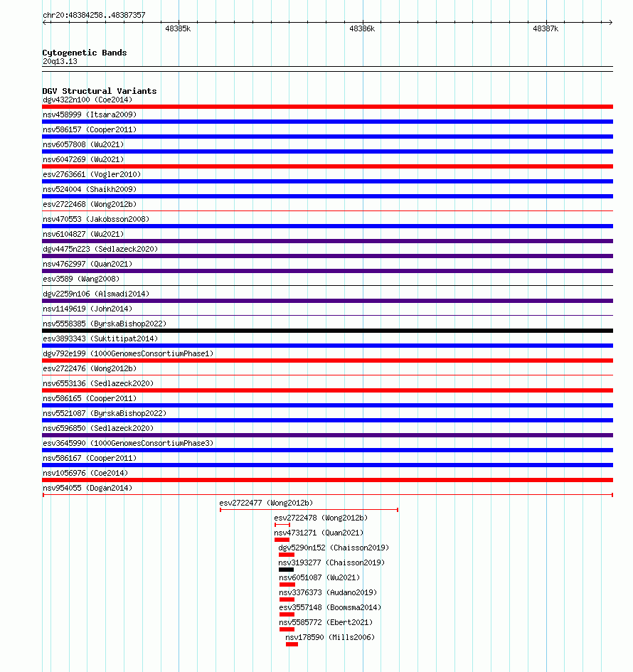Select nsv5521087 (ByrskaBishop2022) label
The image size is (633, 672).
(x=105, y=414)
